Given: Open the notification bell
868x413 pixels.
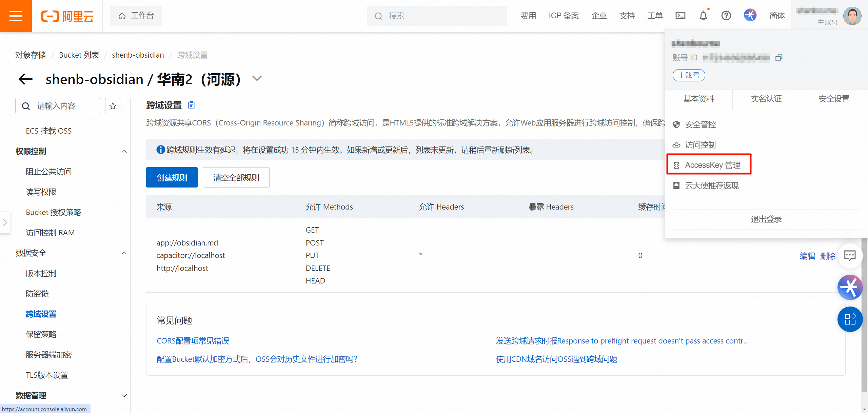Looking at the screenshot, I should (x=703, y=16).
